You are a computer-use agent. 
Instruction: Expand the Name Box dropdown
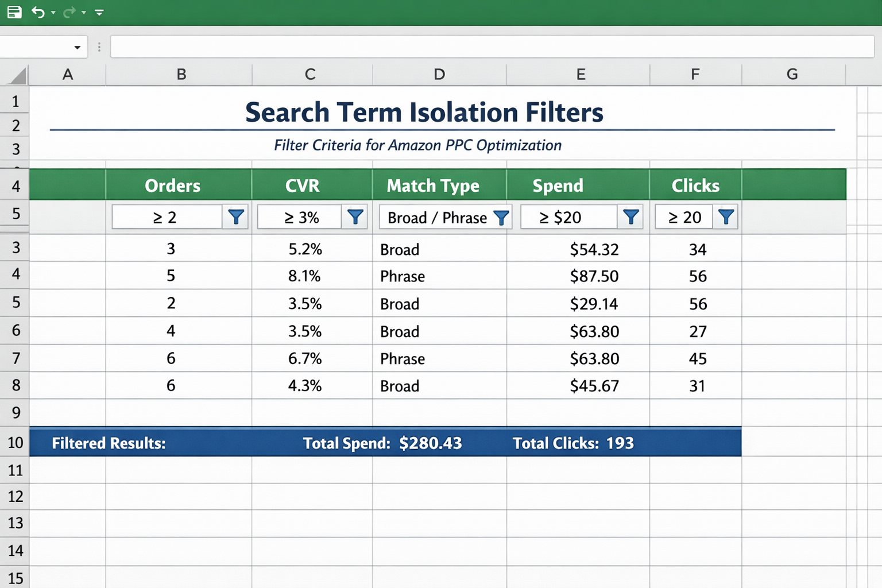77,47
